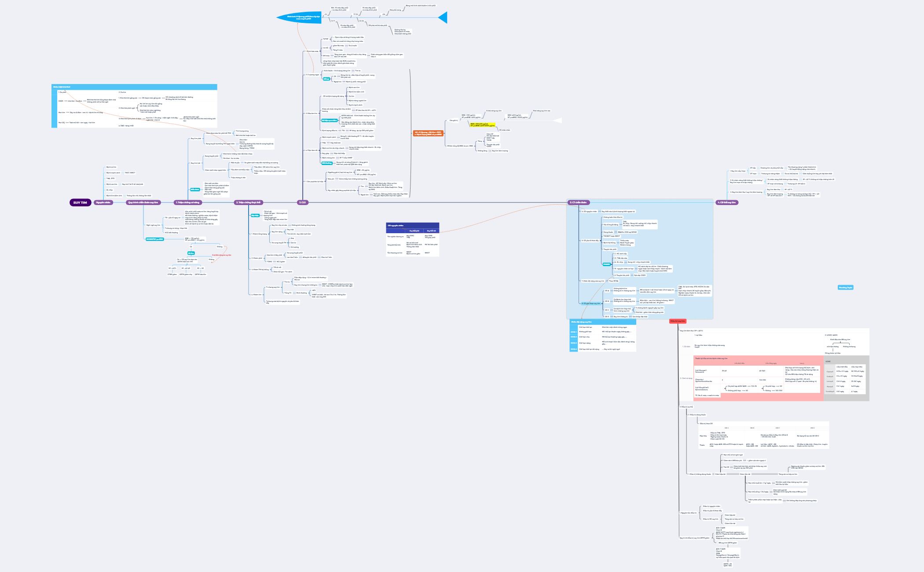Image resolution: width=924 pixels, height=572 pixels.
Task: Click the orange "LS + X-Quang + SÂ tim + ECG" node
Action: point(428,133)
